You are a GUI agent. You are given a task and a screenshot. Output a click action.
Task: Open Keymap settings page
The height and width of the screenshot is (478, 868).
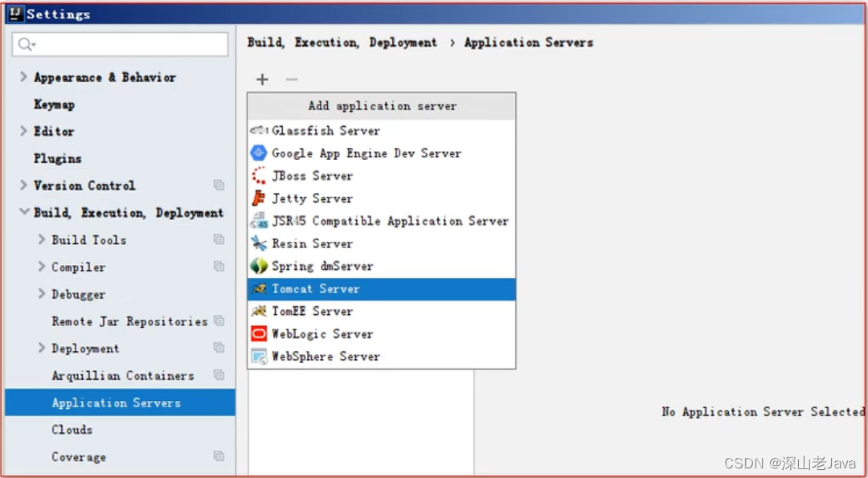point(55,104)
